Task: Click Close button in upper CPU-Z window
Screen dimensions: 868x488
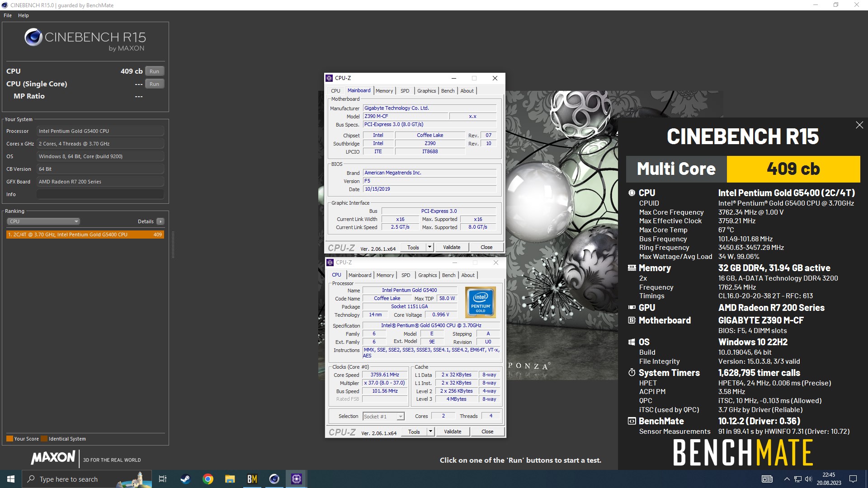Action: [x=486, y=248]
